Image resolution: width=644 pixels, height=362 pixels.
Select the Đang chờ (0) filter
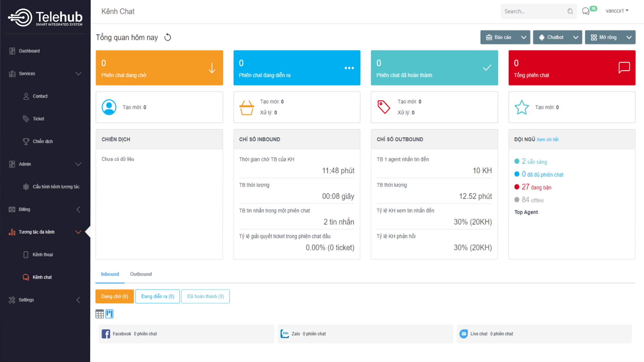[x=115, y=296]
